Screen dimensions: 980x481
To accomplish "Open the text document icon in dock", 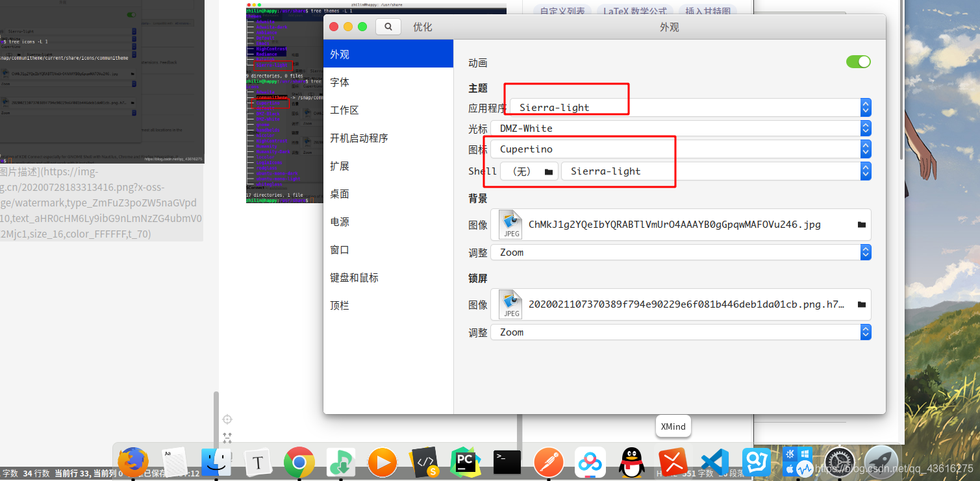I will [x=173, y=463].
